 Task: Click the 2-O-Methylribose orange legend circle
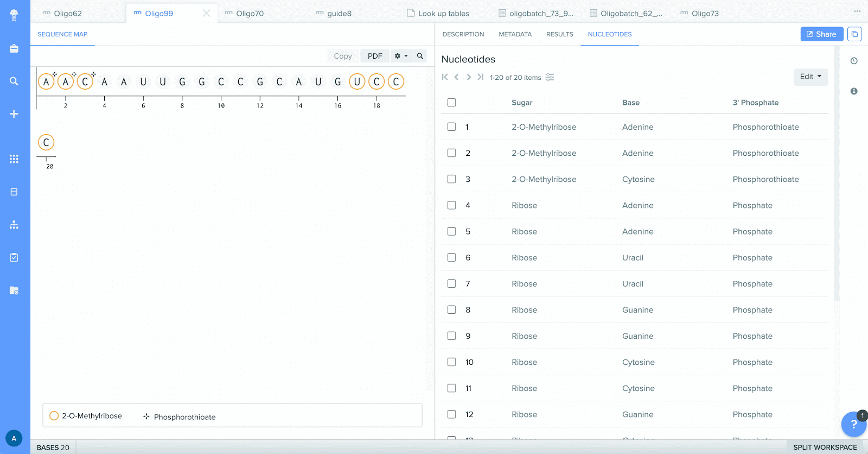(54, 416)
